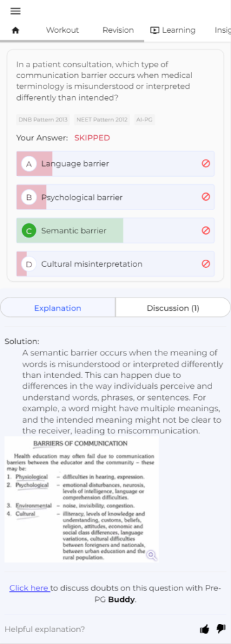Select option A radio circle
Viewport: 231px width, 644px height.
pyautogui.click(x=29, y=164)
